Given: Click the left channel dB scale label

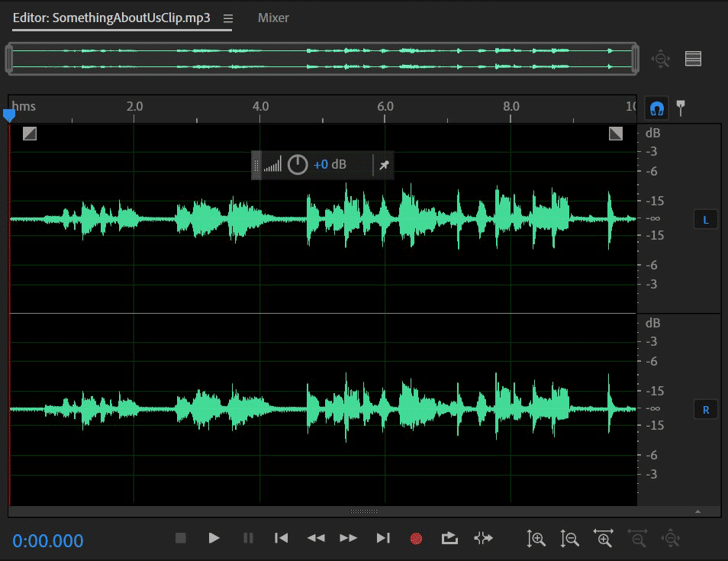Looking at the screenshot, I should pyautogui.click(x=652, y=134).
